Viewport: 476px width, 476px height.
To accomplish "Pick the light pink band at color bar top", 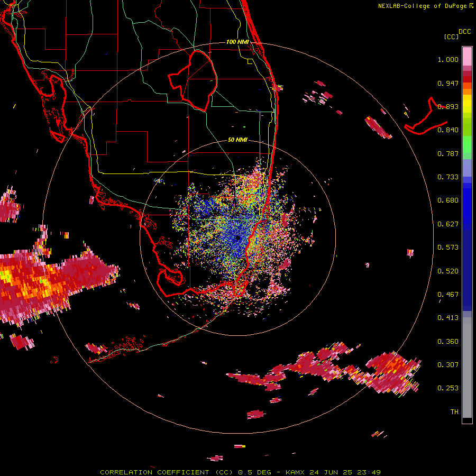I will 467,56.
